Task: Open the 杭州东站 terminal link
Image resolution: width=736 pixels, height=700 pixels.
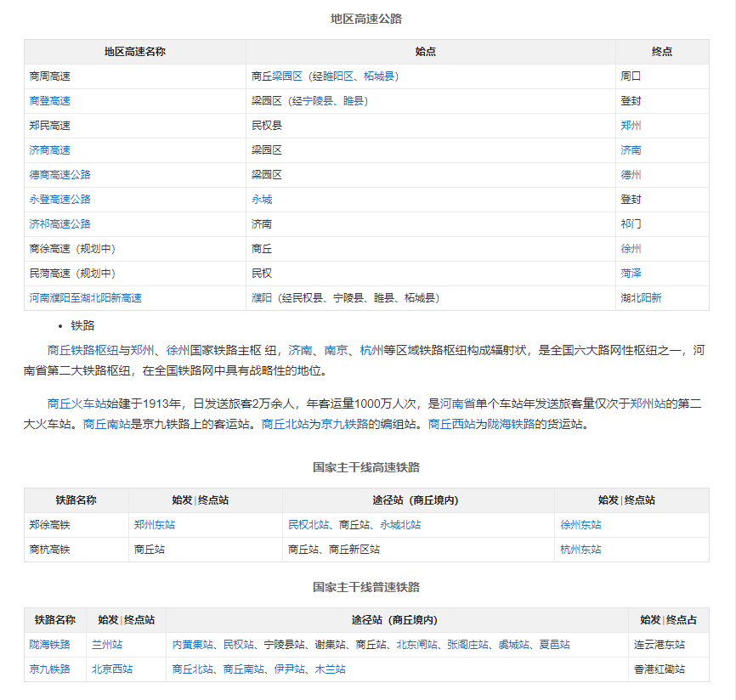Action: (x=580, y=550)
